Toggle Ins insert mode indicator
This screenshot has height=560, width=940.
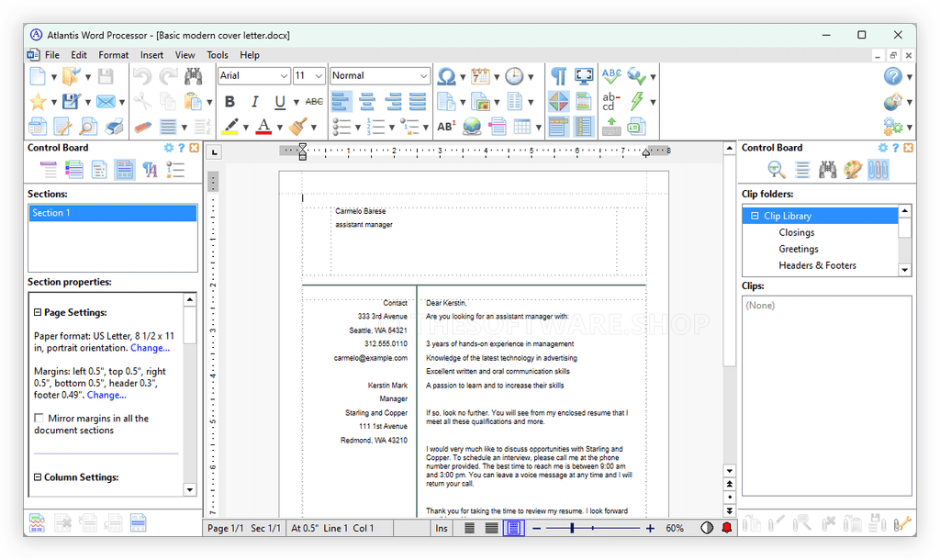point(442,528)
